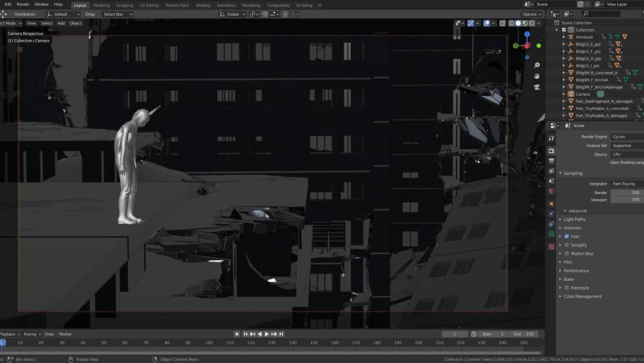Viewport: 644px width, 363px height.
Task: Toggle proportional editing in header
Action: pyautogui.click(x=285, y=14)
